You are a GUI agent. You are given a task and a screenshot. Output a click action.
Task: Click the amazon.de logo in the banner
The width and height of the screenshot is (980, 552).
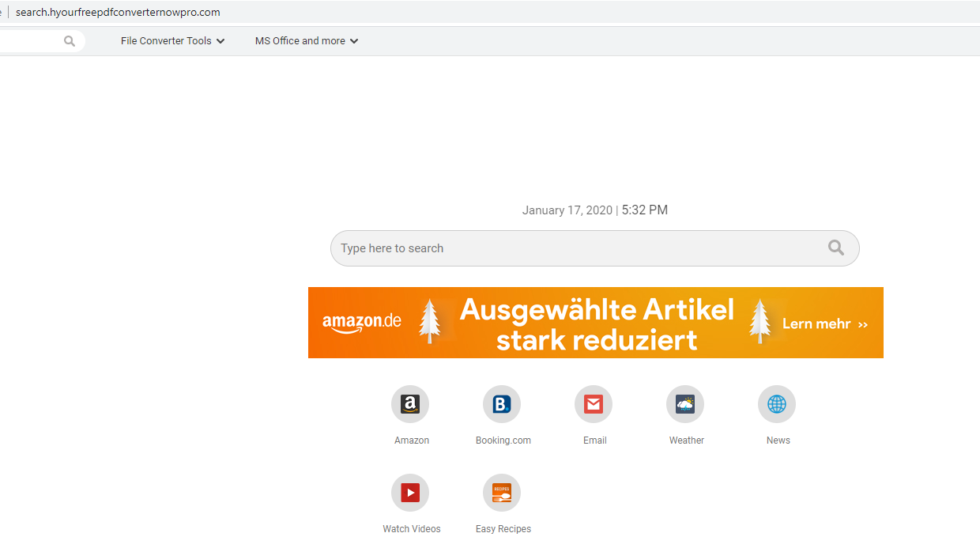click(362, 323)
